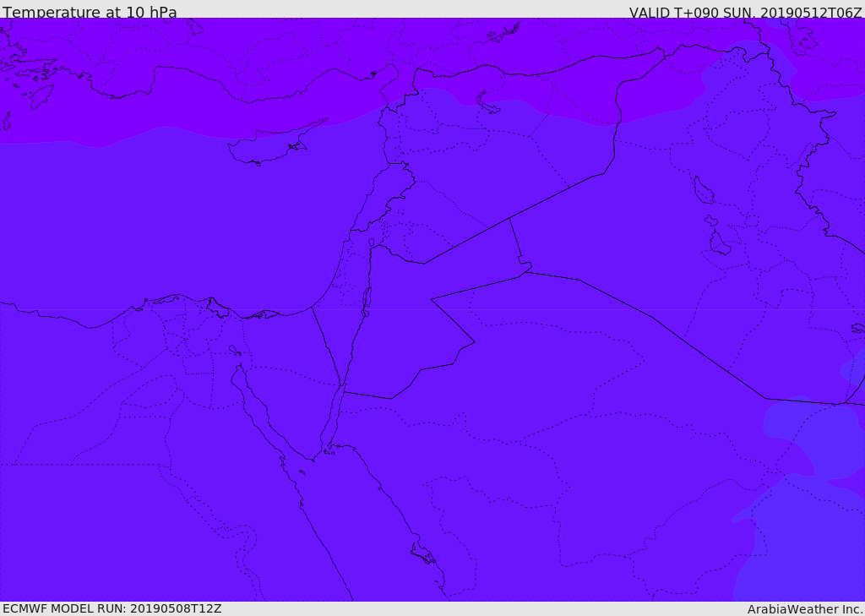The image size is (865, 616).
Task: Click the 'ECMWF MODEL RUN: 20190508T12Z' text
Action: tap(112, 608)
